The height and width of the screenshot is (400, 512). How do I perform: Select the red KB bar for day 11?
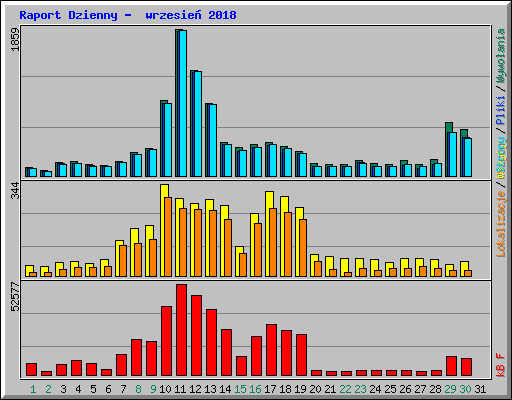(181, 330)
